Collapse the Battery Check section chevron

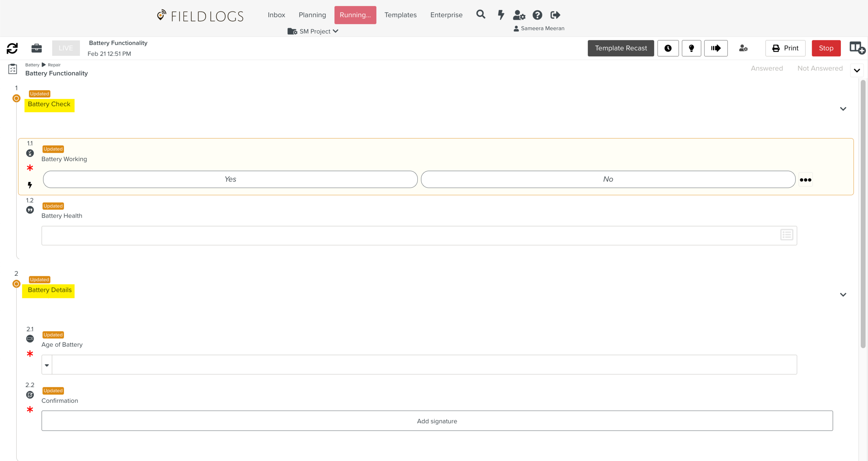tap(843, 109)
